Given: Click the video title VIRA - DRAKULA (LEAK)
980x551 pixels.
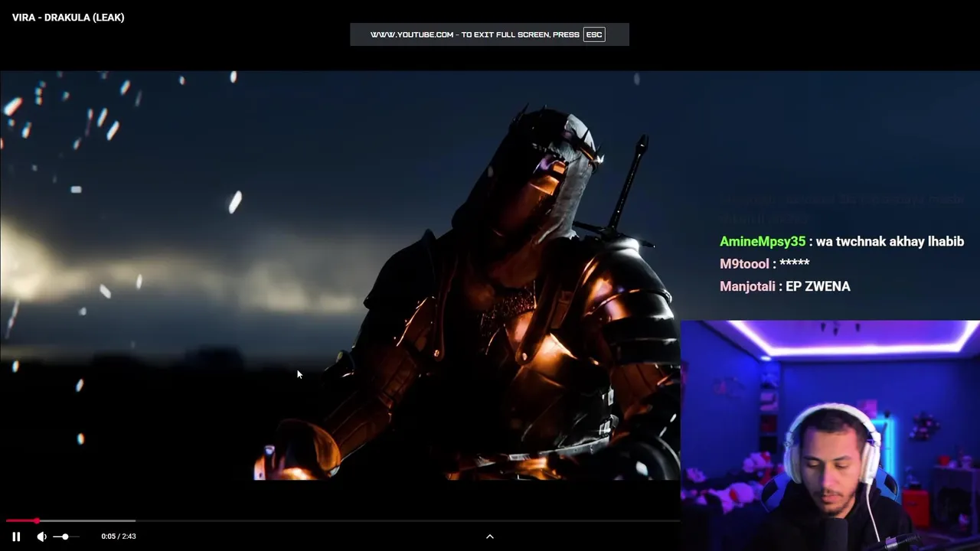Looking at the screenshot, I should (x=68, y=18).
